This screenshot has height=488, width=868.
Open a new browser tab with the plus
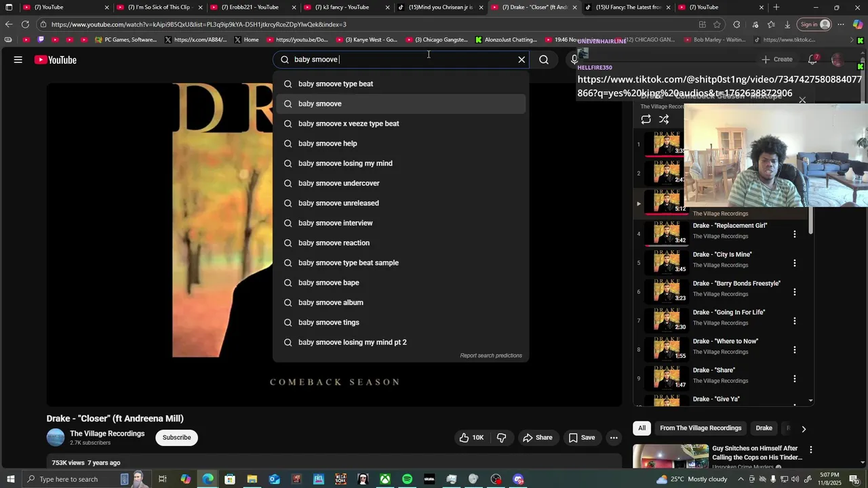click(776, 7)
